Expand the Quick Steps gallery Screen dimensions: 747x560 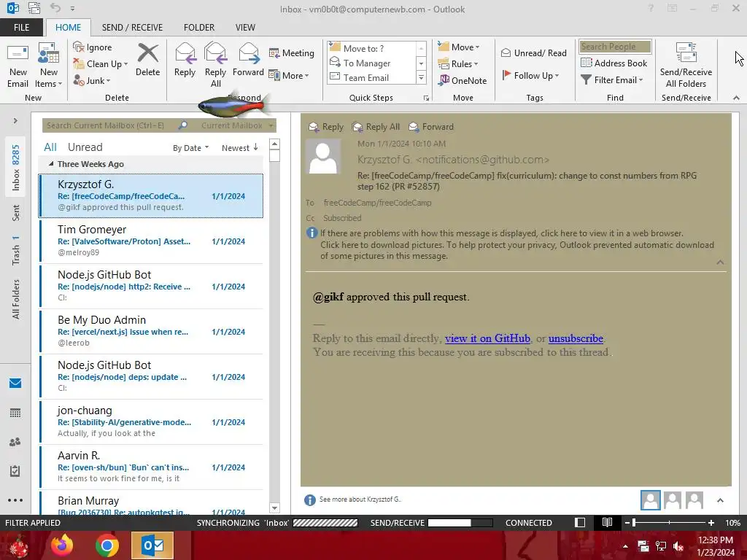(421, 77)
